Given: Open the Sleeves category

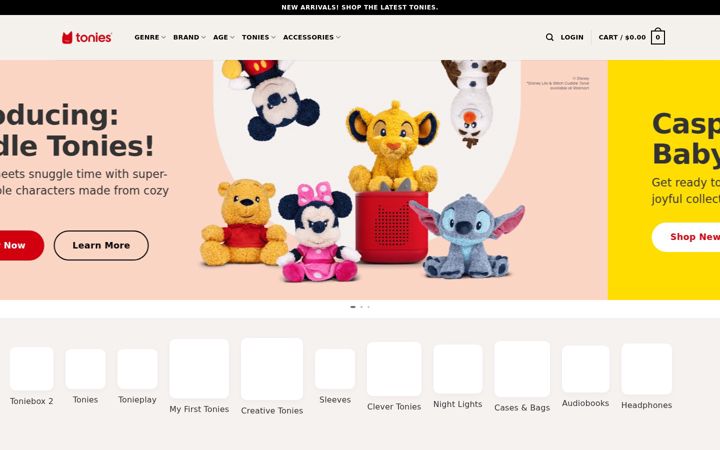Looking at the screenshot, I should click(335, 377).
